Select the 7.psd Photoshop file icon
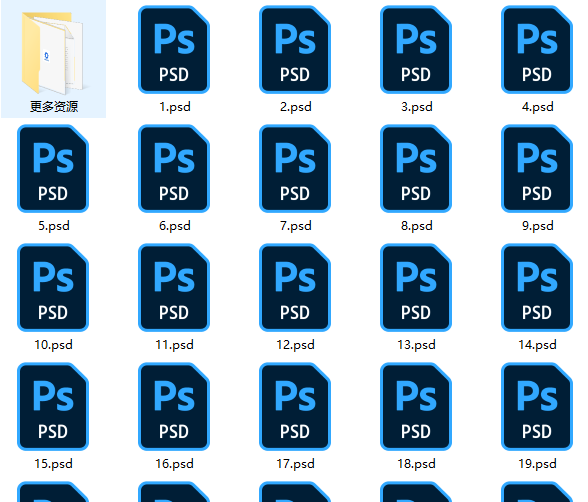 [x=295, y=168]
